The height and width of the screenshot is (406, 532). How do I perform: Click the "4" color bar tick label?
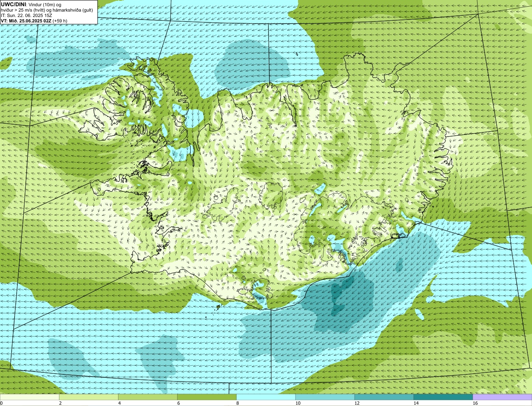pyautogui.click(x=119, y=403)
